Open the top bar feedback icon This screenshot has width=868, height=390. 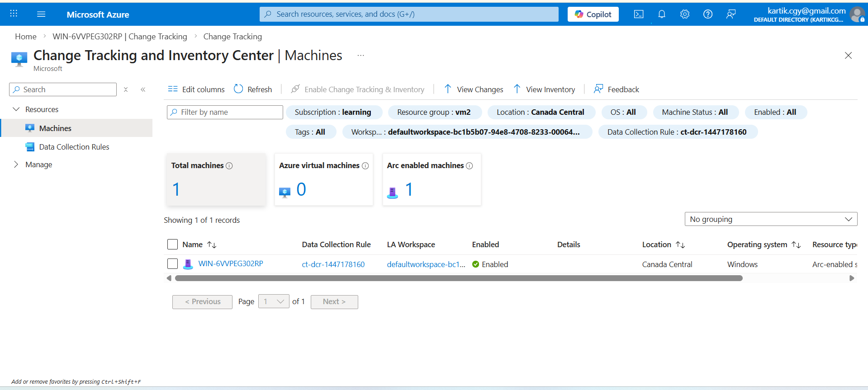731,14
